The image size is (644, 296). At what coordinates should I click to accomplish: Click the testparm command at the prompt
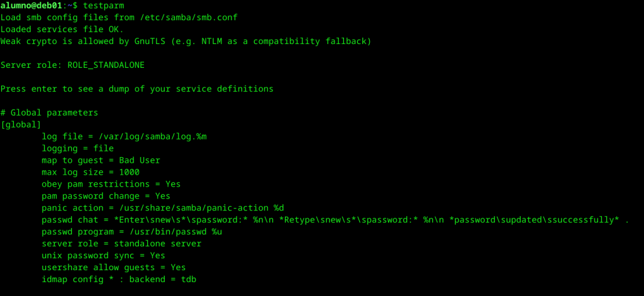pos(103,6)
